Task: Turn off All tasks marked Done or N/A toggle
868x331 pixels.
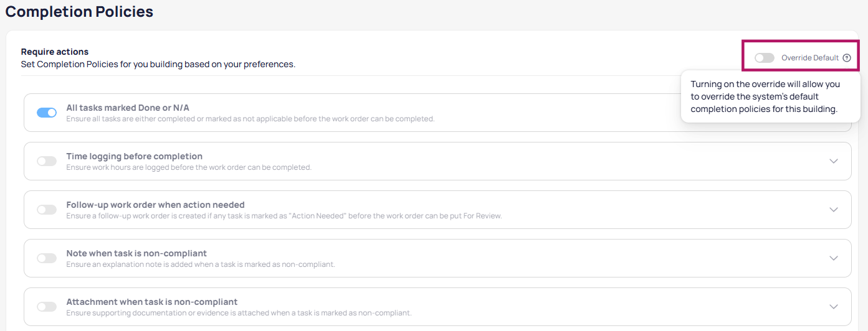Action: click(47, 113)
